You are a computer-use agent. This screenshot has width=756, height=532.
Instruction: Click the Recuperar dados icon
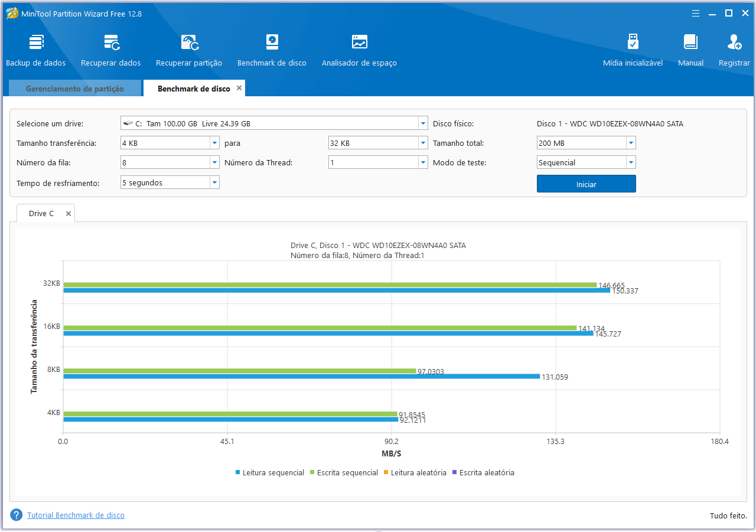[111, 43]
